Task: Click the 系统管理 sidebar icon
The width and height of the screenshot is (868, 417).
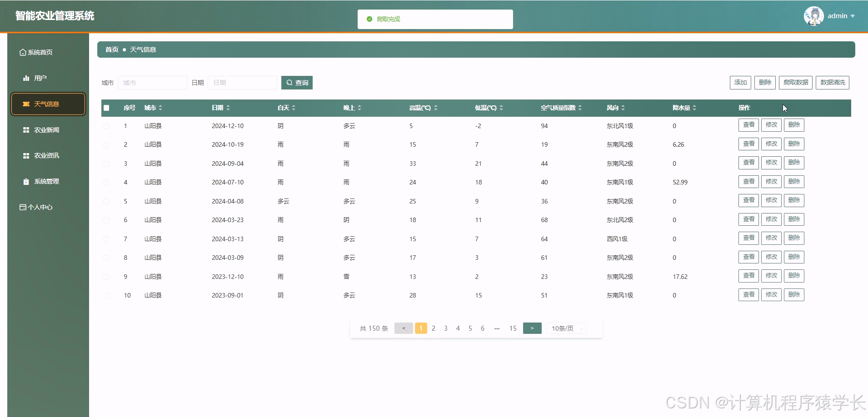Action: pos(26,181)
